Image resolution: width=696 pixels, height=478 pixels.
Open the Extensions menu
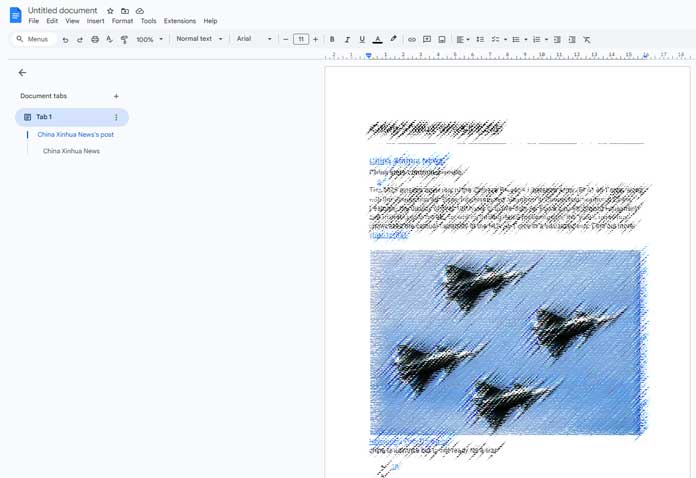pos(180,21)
